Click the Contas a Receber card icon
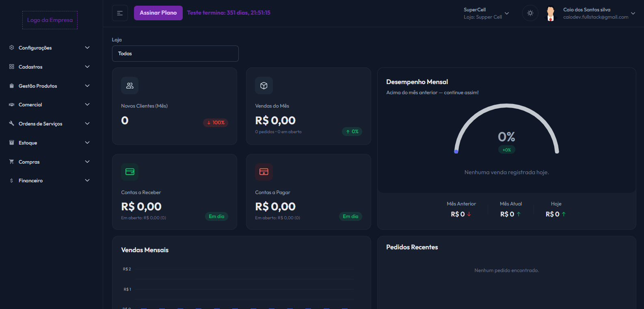 pos(130,172)
